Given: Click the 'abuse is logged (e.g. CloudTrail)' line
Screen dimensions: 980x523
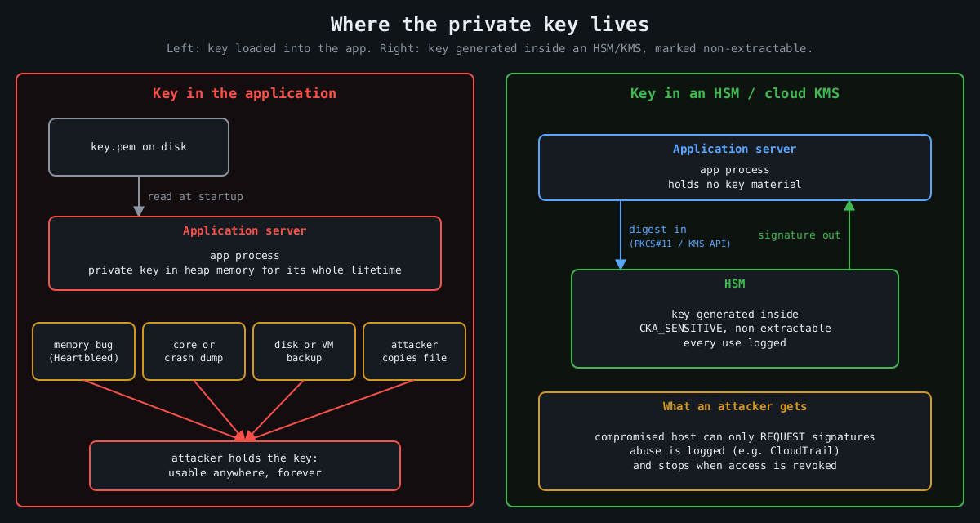Looking at the screenshot, I should [x=735, y=451].
